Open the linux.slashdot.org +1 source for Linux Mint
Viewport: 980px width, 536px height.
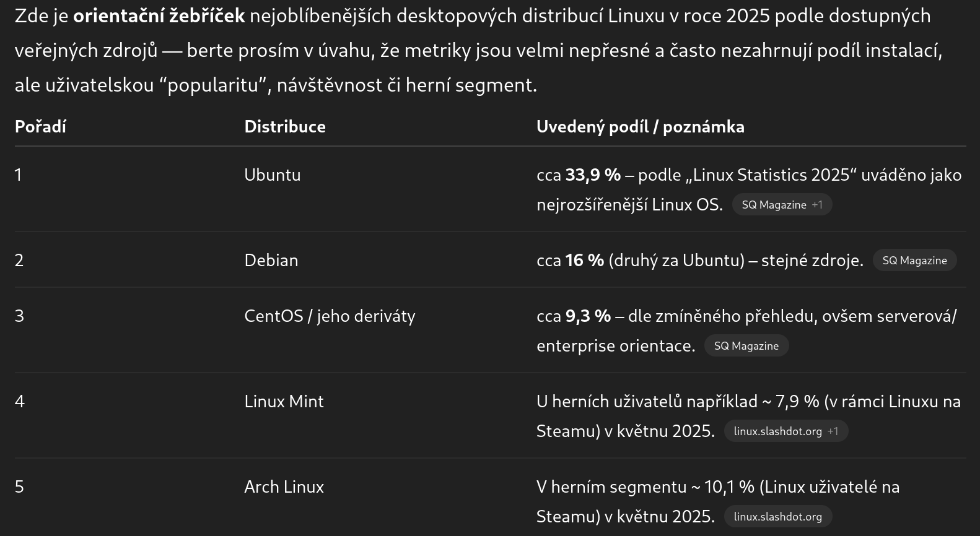click(785, 431)
